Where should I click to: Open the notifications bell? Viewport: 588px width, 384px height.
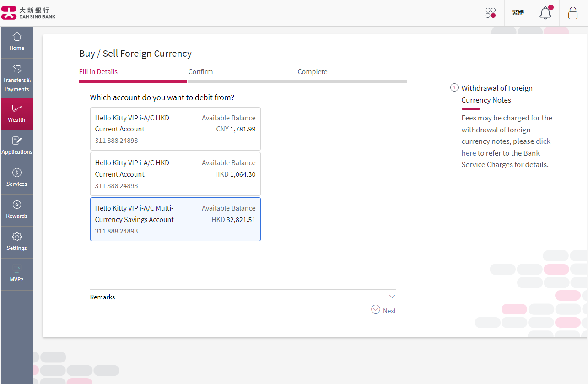tap(545, 12)
